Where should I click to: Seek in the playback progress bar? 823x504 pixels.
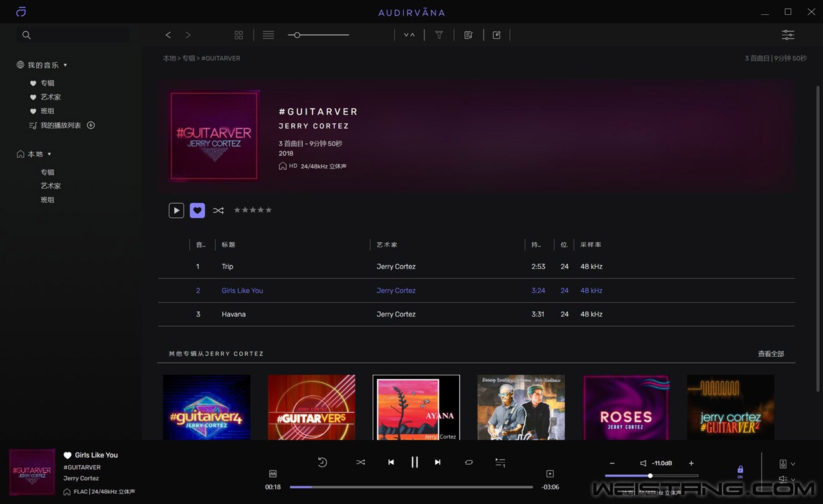point(411,487)
